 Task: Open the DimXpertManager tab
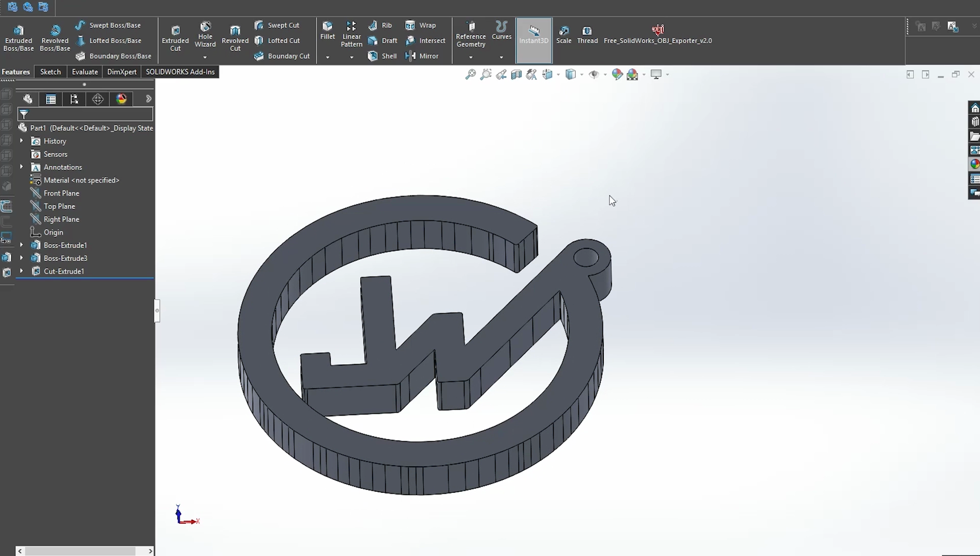[x=97, y=99]
